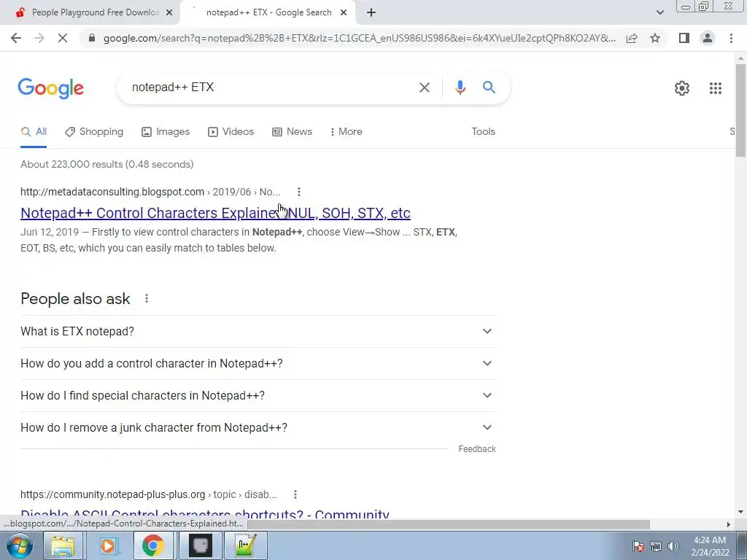Open a new browser tab
This screenshot has height=560, width=747.
(x=371, y=12)
